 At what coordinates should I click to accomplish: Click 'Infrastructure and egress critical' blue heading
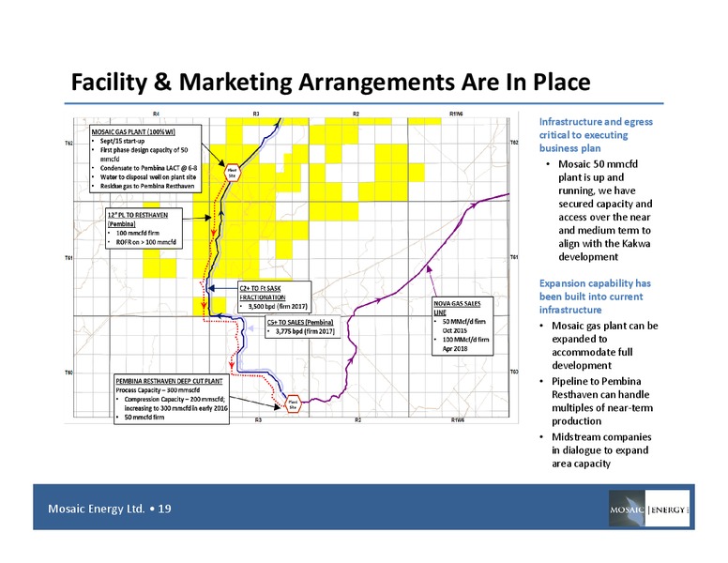(x=596, y=135)
